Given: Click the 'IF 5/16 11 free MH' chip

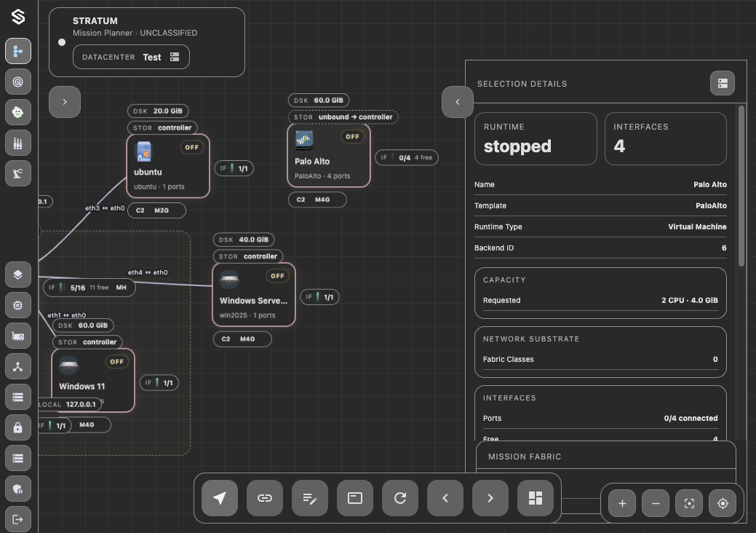Looking at the screenshot, I should pos(89,288).
